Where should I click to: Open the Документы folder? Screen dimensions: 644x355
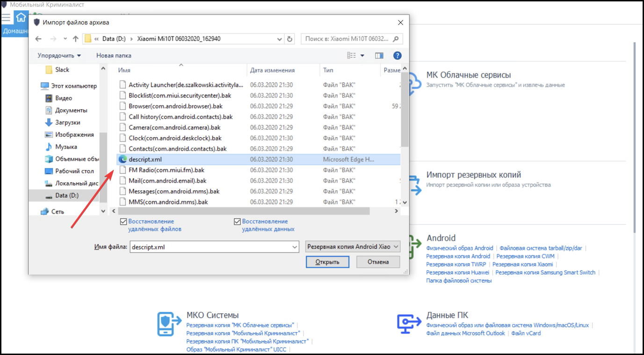(x=66, y=111)
